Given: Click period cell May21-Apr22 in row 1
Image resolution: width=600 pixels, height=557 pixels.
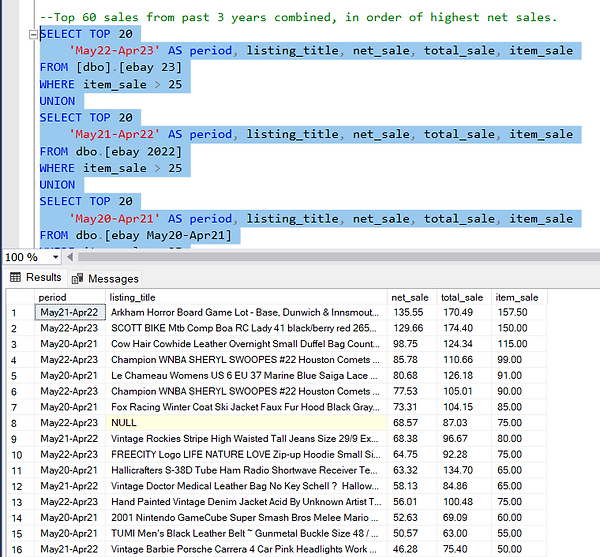Looking at the screenshot, I should [x=70, y=313].
